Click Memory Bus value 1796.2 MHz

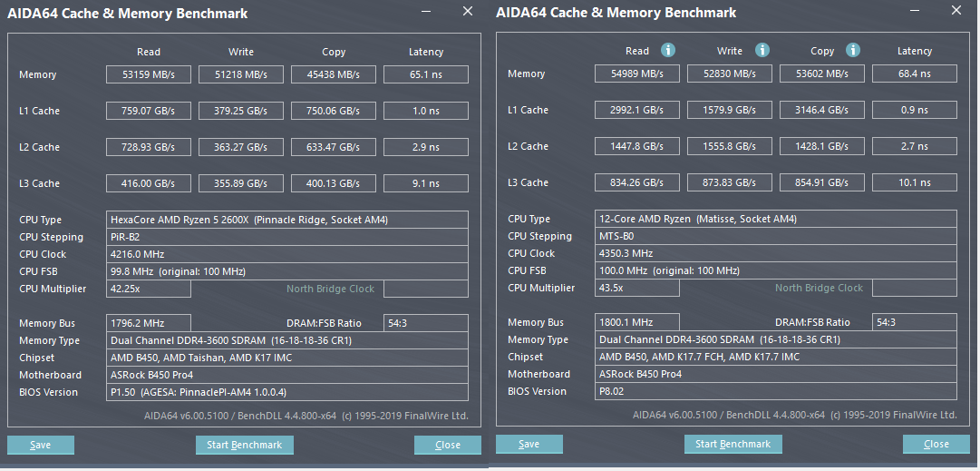(149, 323)
